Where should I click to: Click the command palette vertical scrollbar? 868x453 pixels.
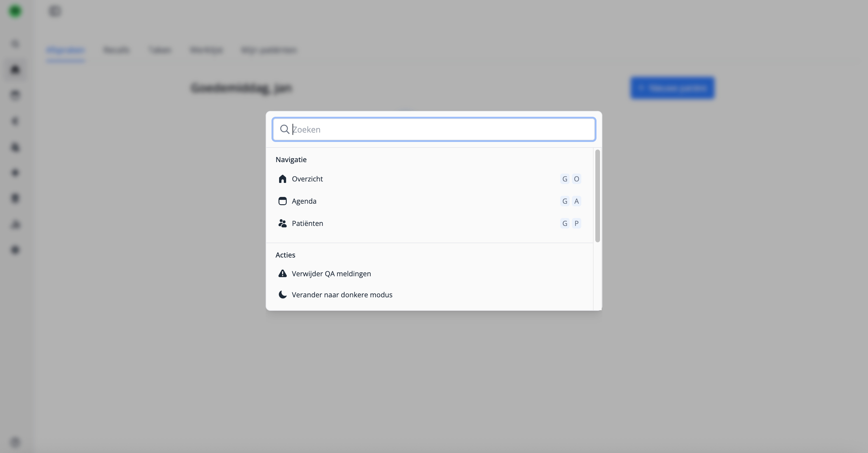597,196
